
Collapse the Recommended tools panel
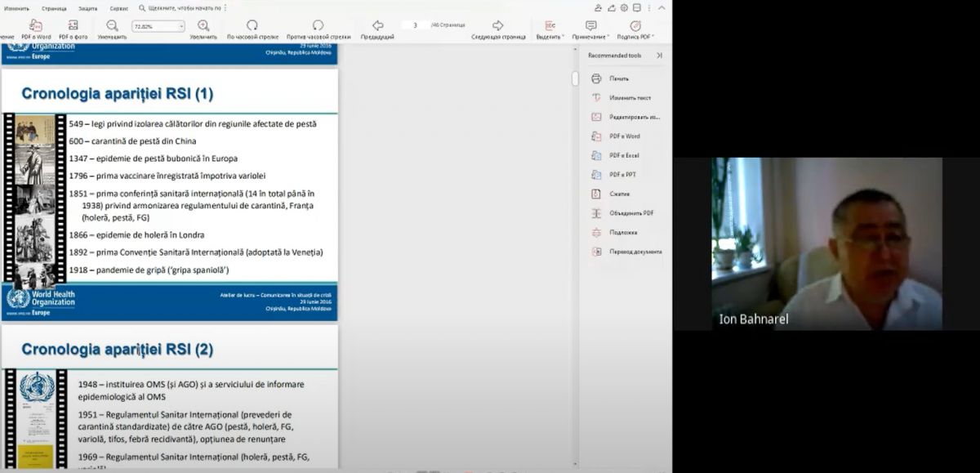coord(659,56)
